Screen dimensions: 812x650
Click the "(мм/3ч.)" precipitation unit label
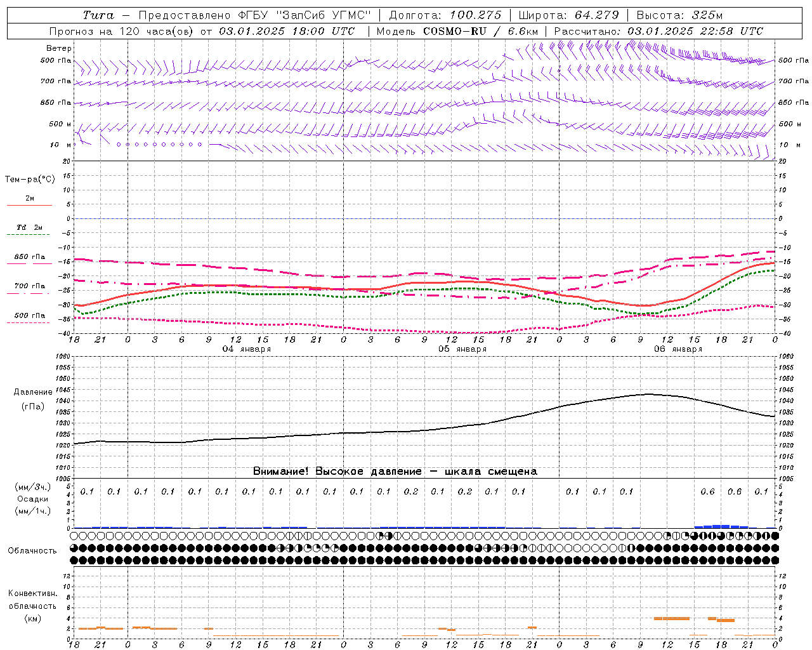coord(33,487)
